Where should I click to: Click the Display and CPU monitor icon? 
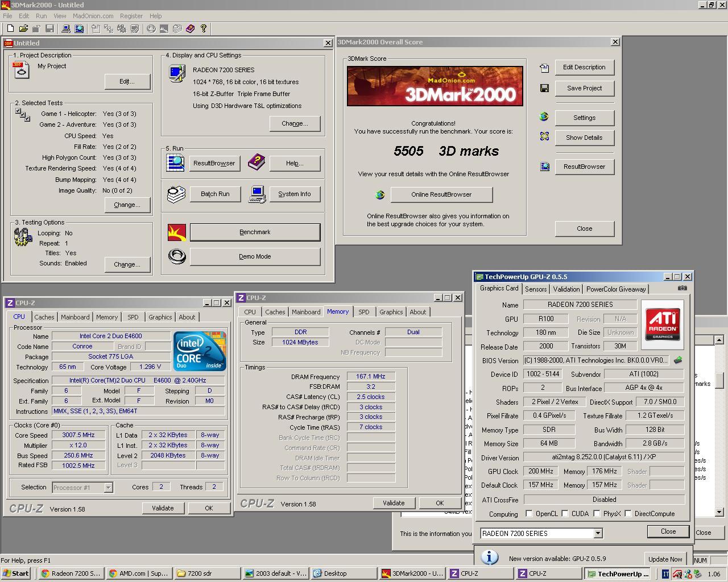point(177,73)
